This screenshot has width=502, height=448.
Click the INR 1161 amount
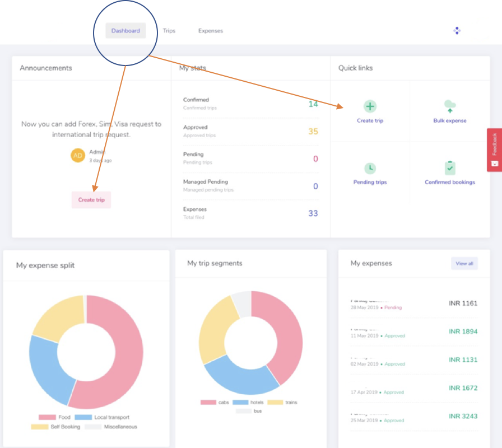pyautogui.click(x=463, y=304)
